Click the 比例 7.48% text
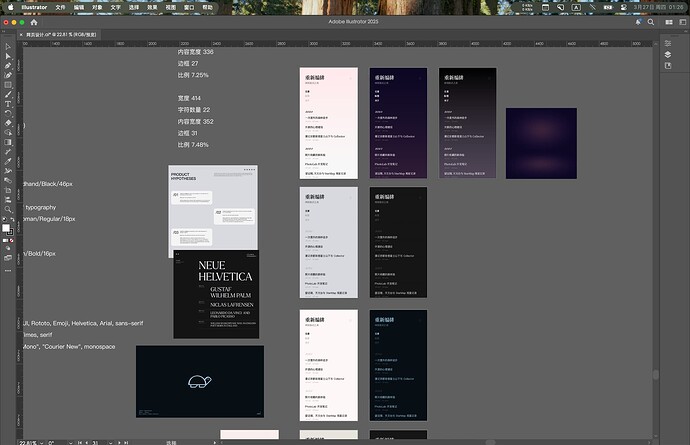 coord(193,145)
